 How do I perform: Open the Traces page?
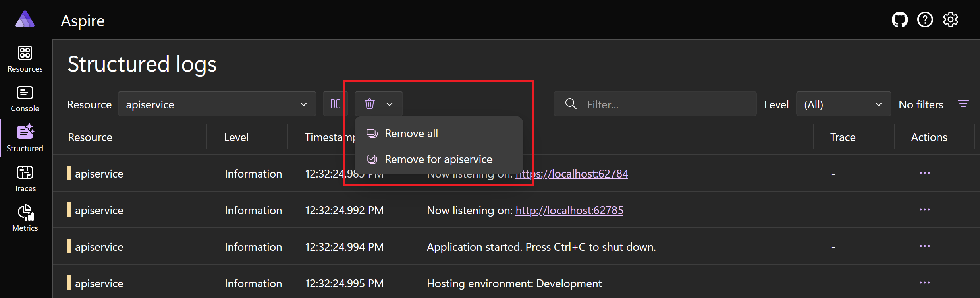click(x=25, y=179)
